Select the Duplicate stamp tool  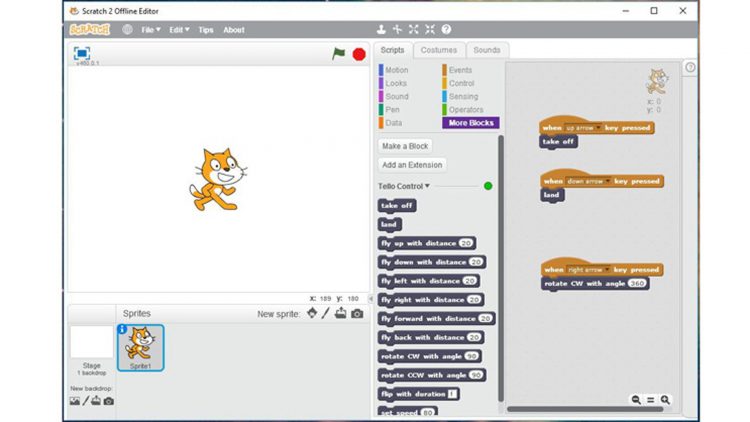coord(381,29)
